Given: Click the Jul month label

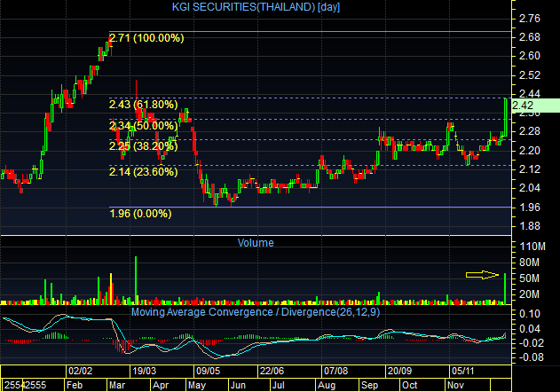Looking at the screenshot, I should [278, 385].
